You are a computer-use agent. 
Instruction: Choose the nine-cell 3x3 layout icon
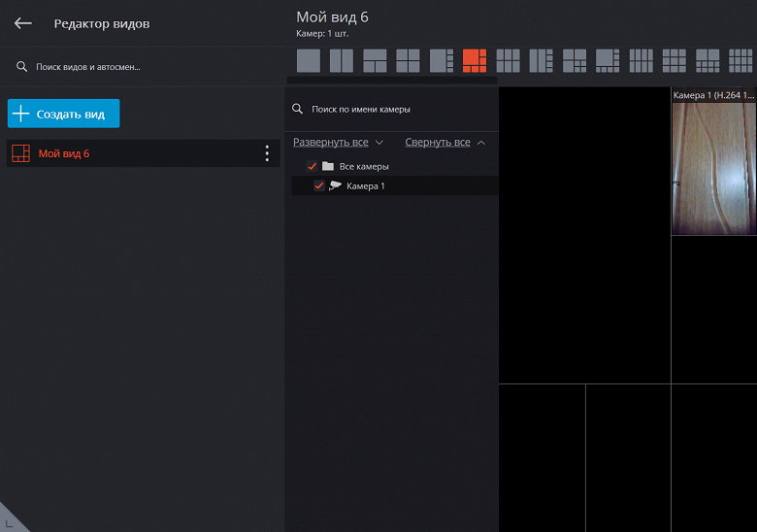675,61
